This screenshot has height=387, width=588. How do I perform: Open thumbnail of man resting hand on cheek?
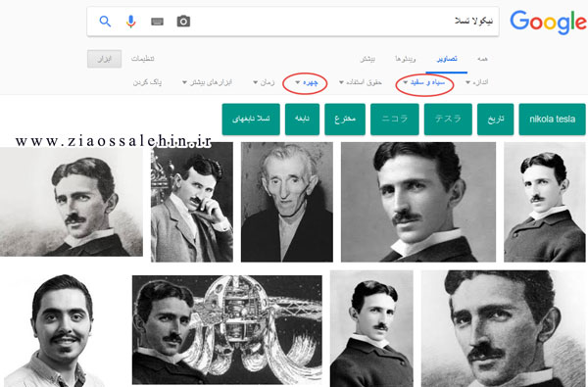192,202
